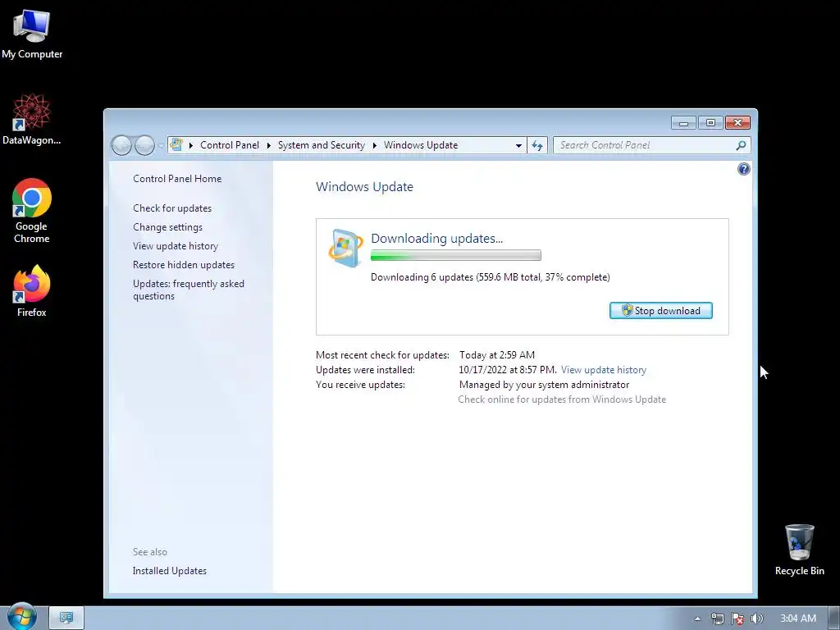Select Control Panel in the breadcrumb
Screen dimensions: 840x630
tap(230, 145)
